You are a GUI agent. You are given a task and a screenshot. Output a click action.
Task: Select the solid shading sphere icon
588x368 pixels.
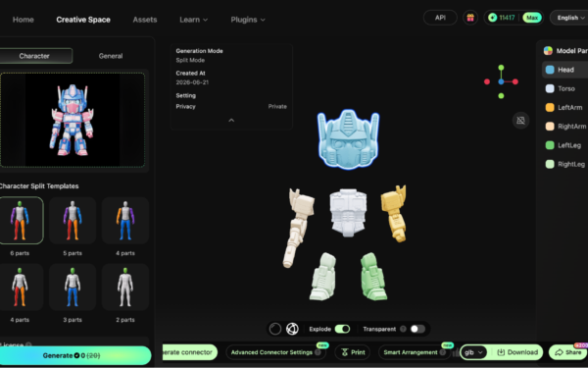point(275,329)
